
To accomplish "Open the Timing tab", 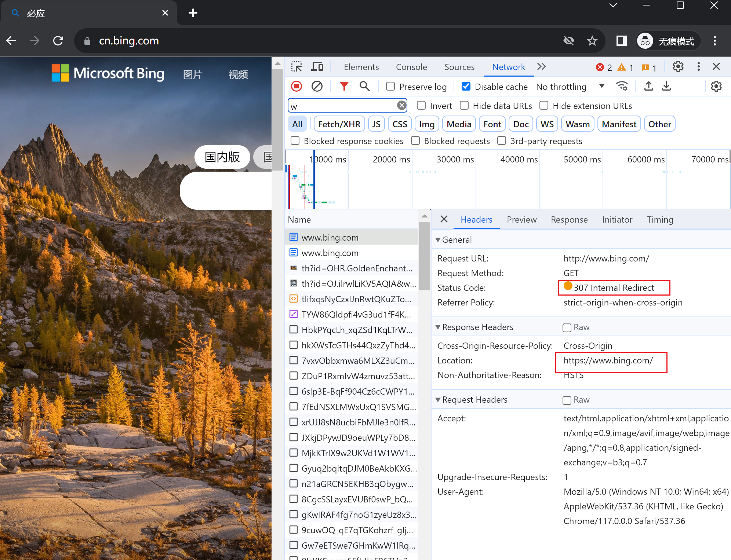I will (660, 220).
